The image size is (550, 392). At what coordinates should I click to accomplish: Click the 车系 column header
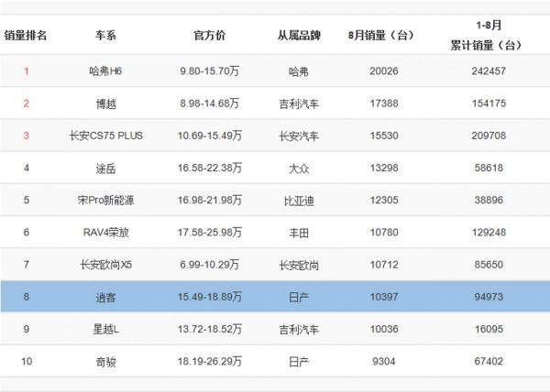click(105, 36)
